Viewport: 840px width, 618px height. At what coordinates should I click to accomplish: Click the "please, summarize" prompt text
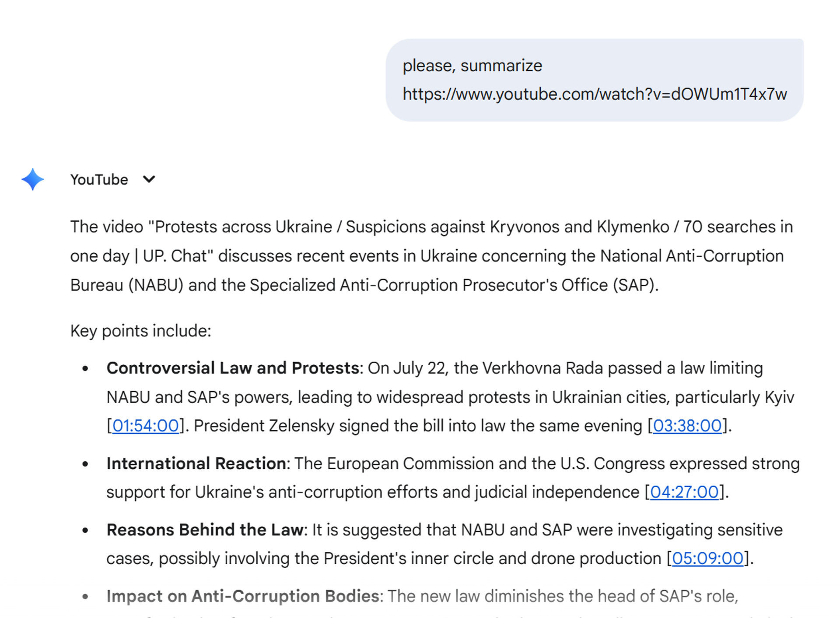(472, 66)
